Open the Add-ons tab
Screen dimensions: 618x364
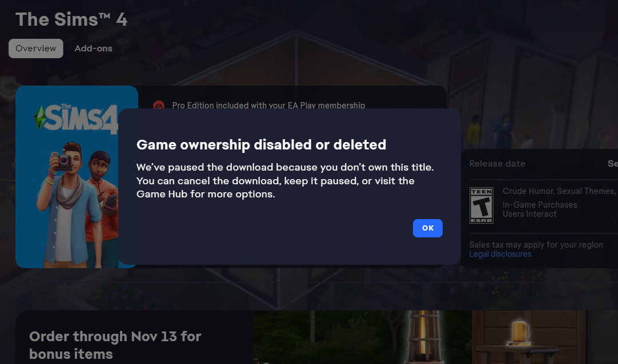point(94,48)
